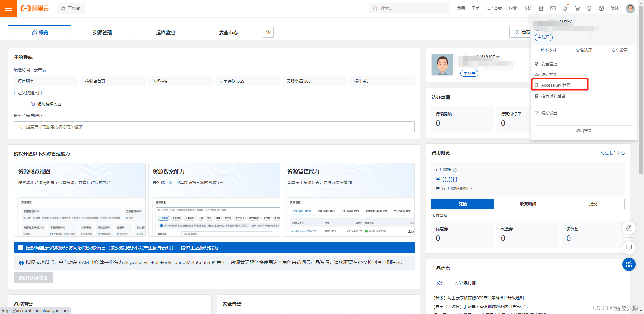Check the resource authorization checkbox

click(20, 247)
